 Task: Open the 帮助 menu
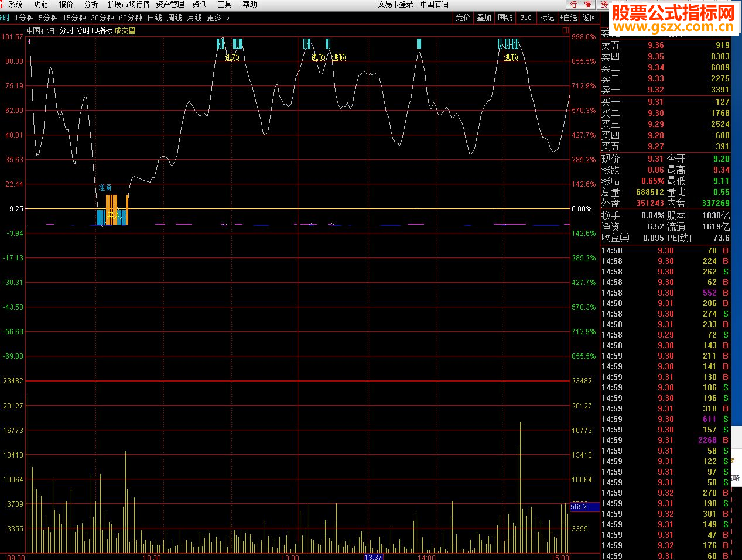click(x=249, y=4)
